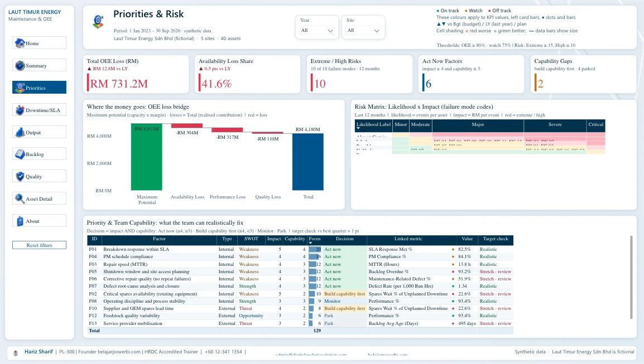The image size is (644, 364).
Task: Select Service provider mobilisation row
Action: (300, 323)
